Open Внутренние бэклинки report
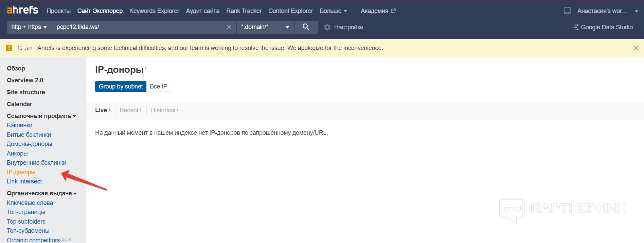The image size is (644, 243). [37, 163]
